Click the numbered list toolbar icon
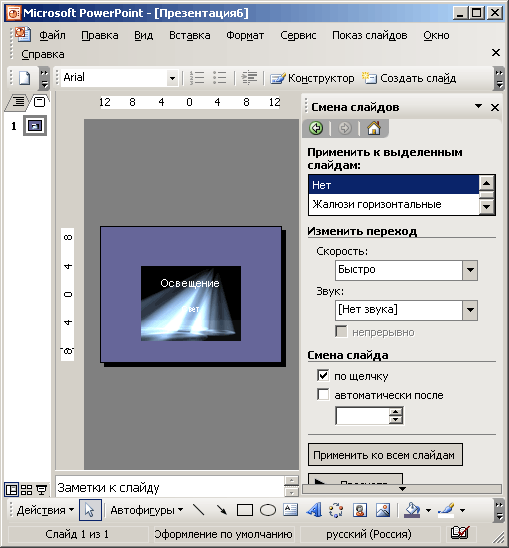 197,78
